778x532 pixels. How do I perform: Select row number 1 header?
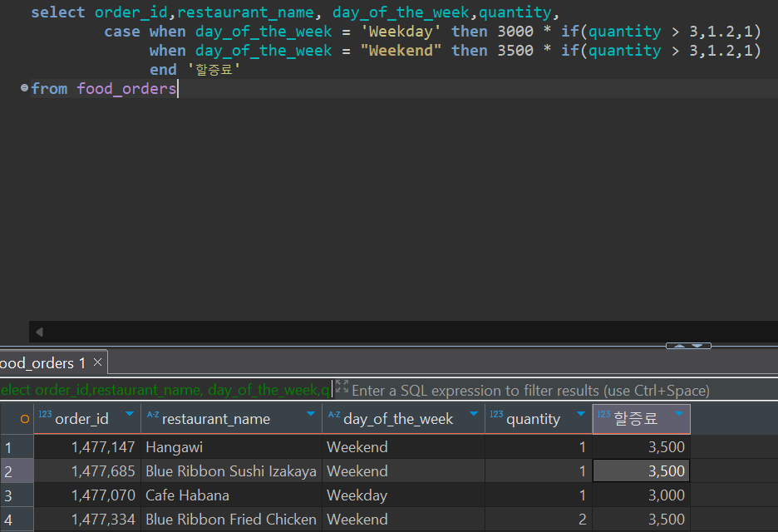point(17,447)
